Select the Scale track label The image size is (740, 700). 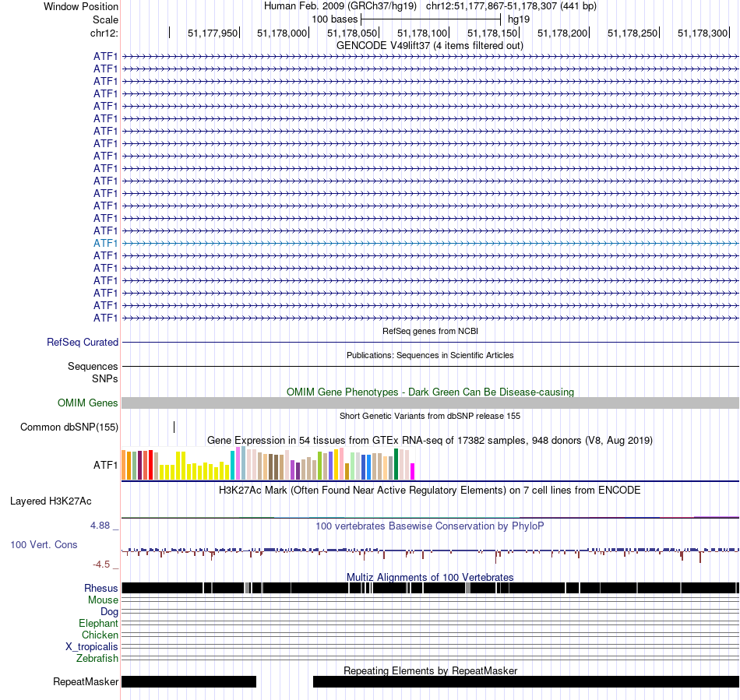(105, 19)
